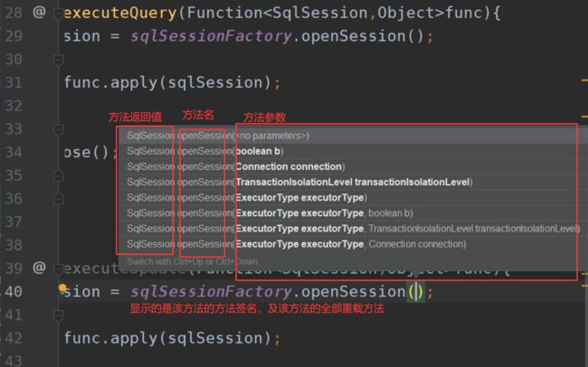The image size is (588, 367).
Task: Click sqlSessionFactory on line 29
Action: (x=209, y=36)
